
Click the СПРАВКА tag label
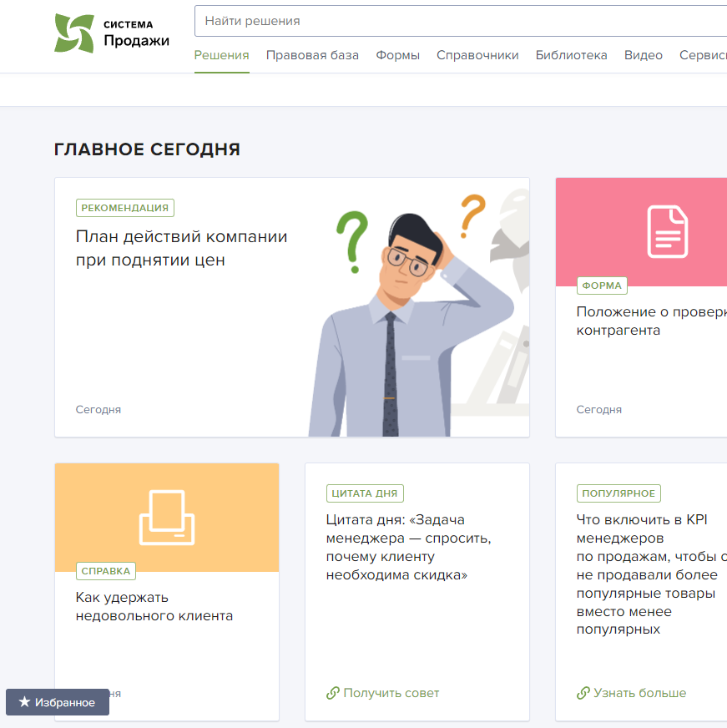[x=106, y=570]
